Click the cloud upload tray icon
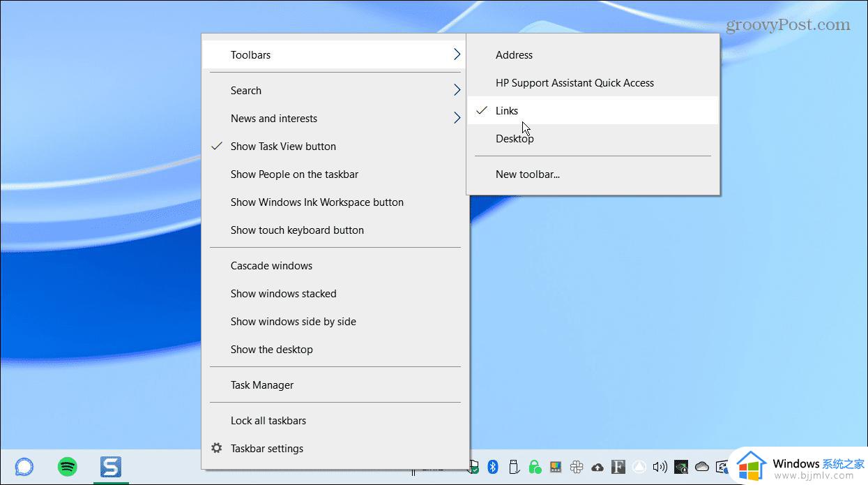 [597, 467]
